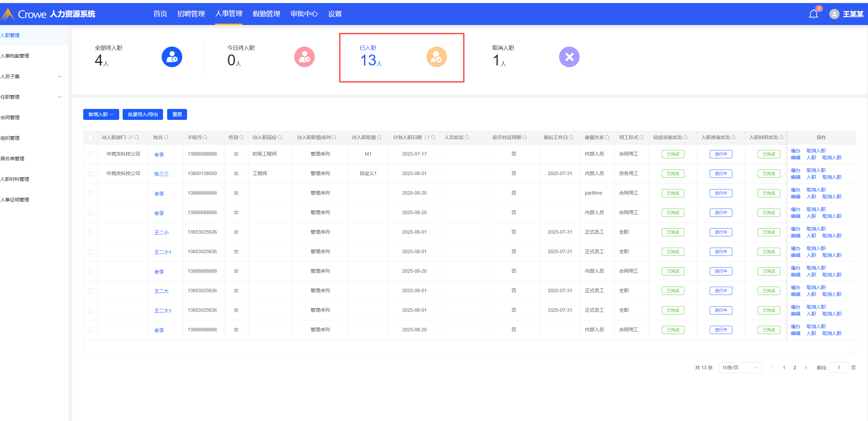868x421 pixels.
Task: Click the purple cancelled onboarding X icon
Action: tap(569, 57)
